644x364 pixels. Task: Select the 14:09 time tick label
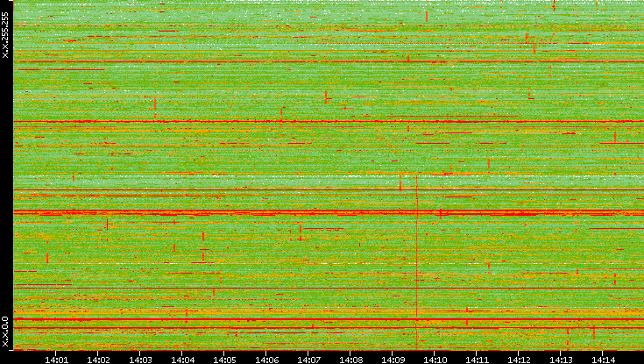tap(393, 359)
